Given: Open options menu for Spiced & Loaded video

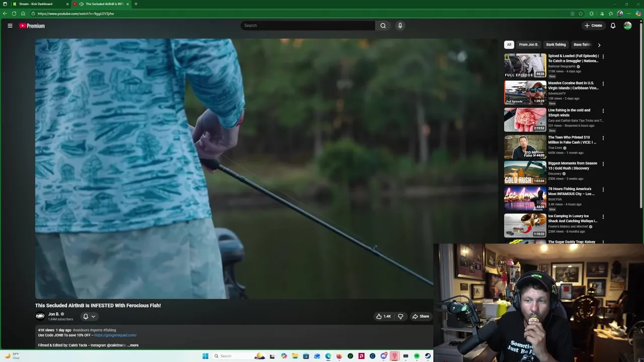Looking at the screenshot, I should (603, 57).
